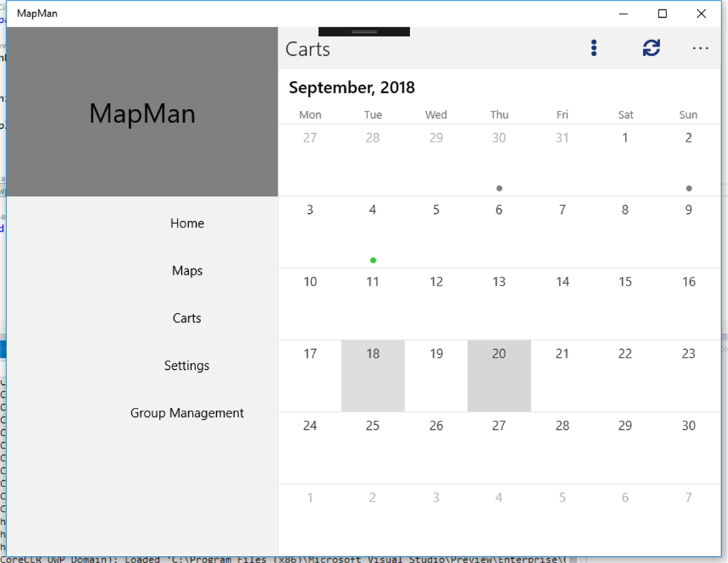Viewport: 728px width, 563px height.
Task: Open the vertical ellipsis options icon
Action: [593, 47]
